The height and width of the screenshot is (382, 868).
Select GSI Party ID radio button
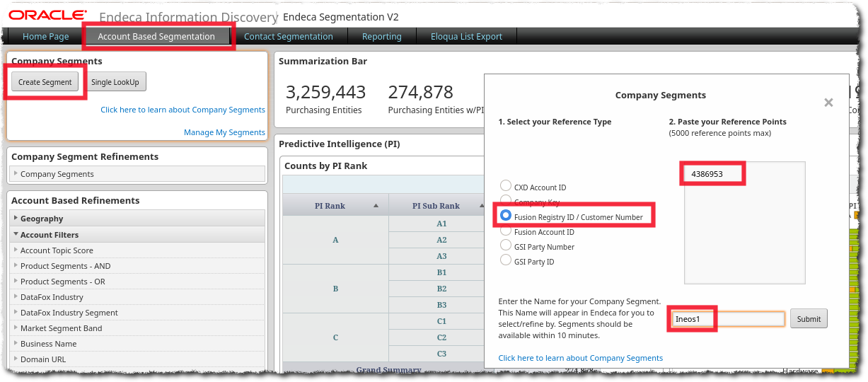[506, 260]
